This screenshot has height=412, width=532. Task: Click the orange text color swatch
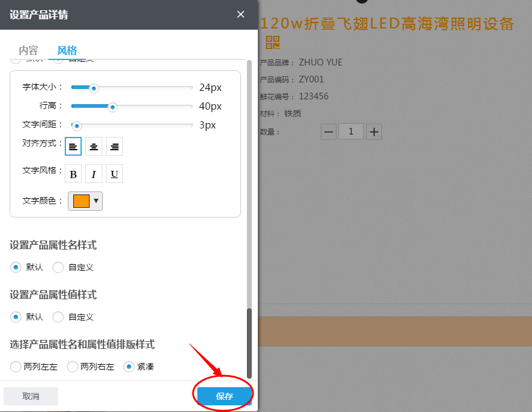80,200
